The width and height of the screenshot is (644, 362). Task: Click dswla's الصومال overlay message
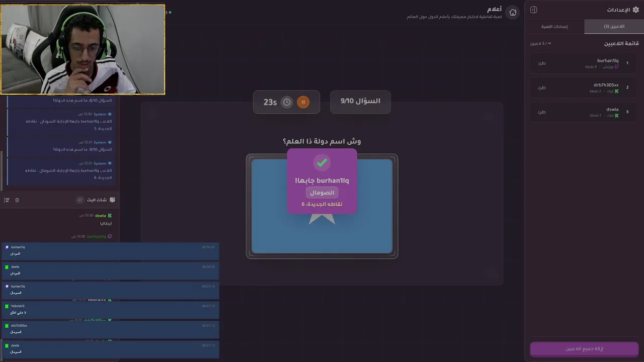(x=110, y=349)
